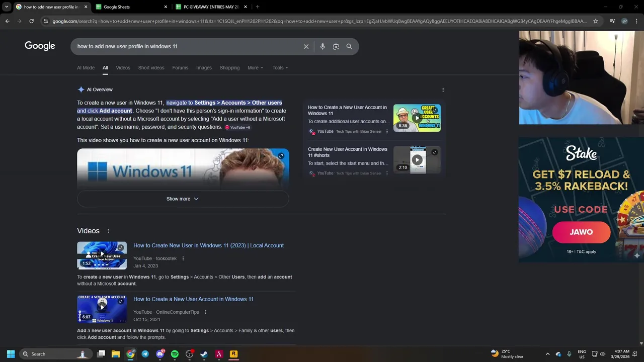Open Videos section three-dot menu
Image resolution: width=644 pixels, height=362 pixels.
[x=108, y=231]
